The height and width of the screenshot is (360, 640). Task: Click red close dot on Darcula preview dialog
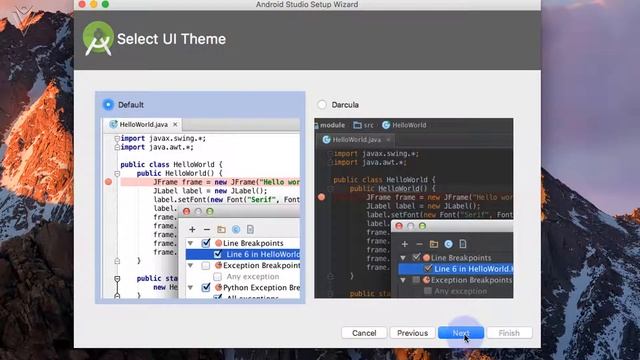pos(399,226)
